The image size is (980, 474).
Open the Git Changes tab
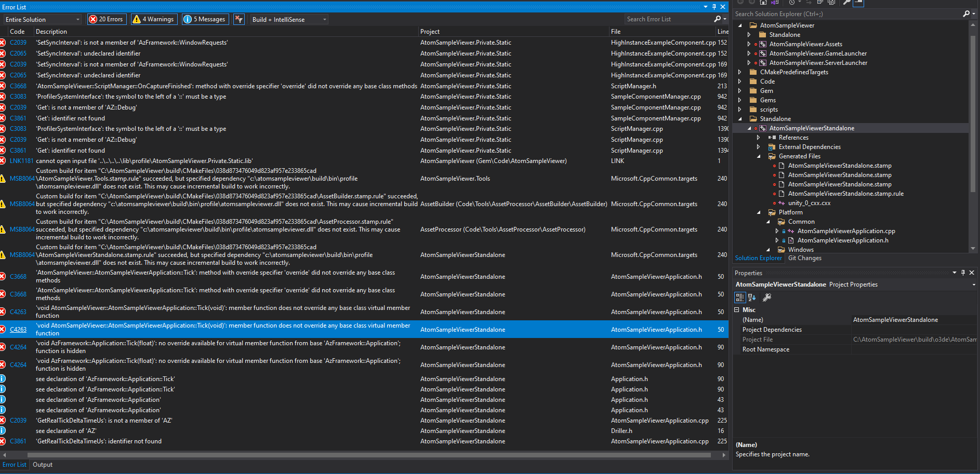tap(804, 258)
